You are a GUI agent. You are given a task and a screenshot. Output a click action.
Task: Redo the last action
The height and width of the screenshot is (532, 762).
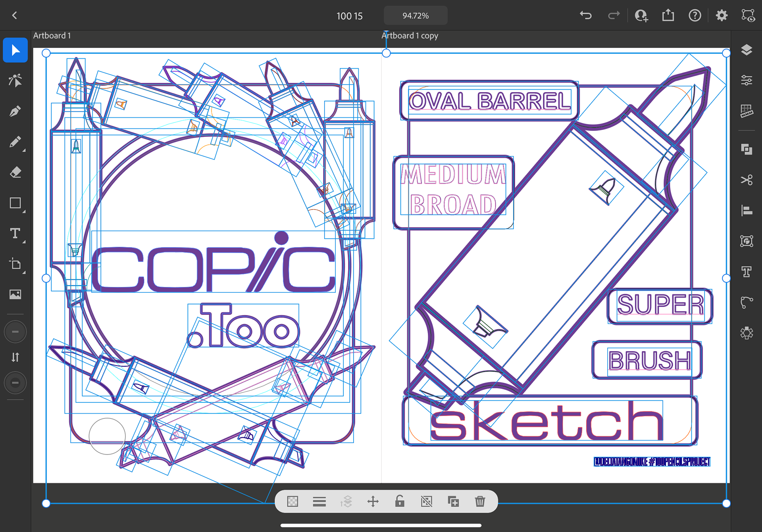(x=614, y=15)
